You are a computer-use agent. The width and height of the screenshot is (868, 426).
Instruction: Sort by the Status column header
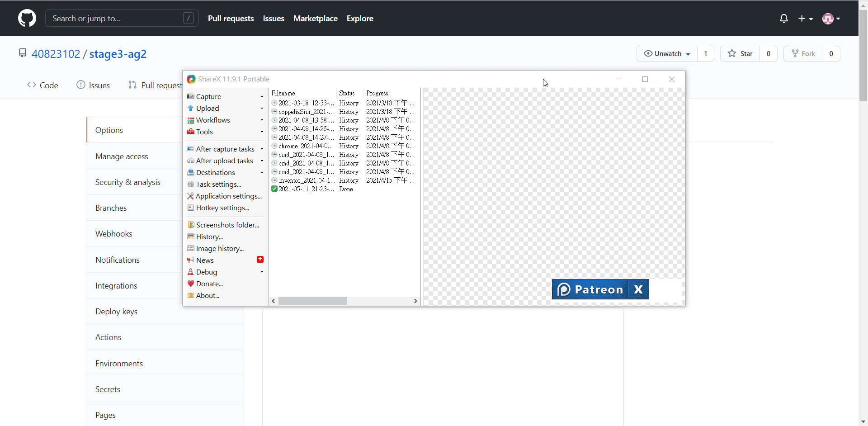coord(351,93)
